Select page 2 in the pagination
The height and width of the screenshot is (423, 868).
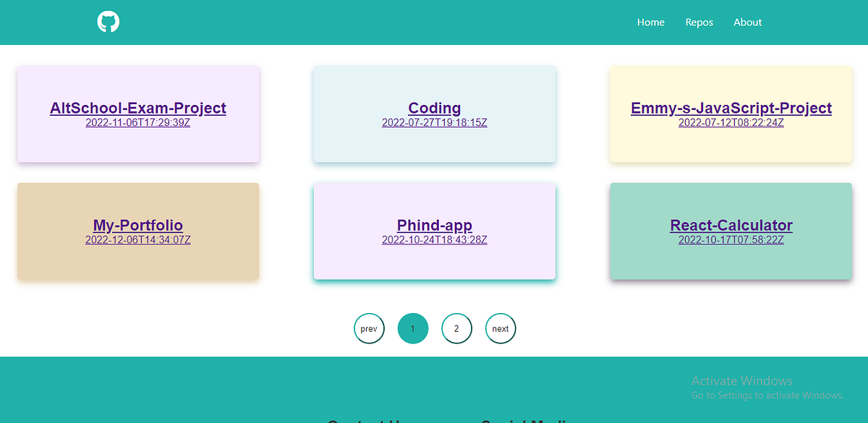(x=456, y=328)
